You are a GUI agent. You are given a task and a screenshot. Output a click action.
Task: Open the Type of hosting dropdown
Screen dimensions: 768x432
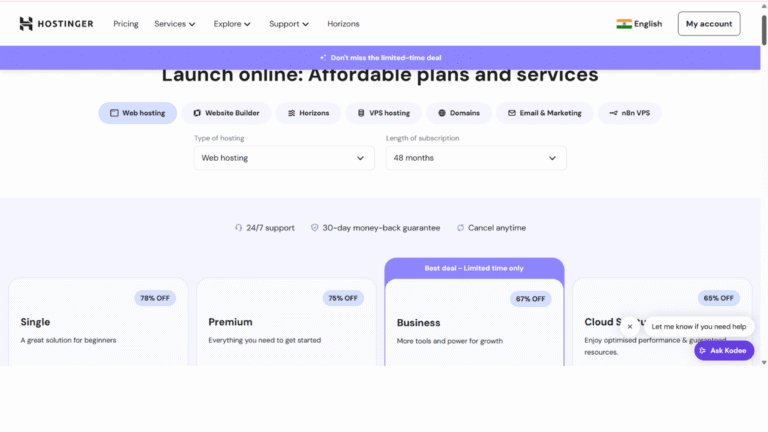pos(284,158)
